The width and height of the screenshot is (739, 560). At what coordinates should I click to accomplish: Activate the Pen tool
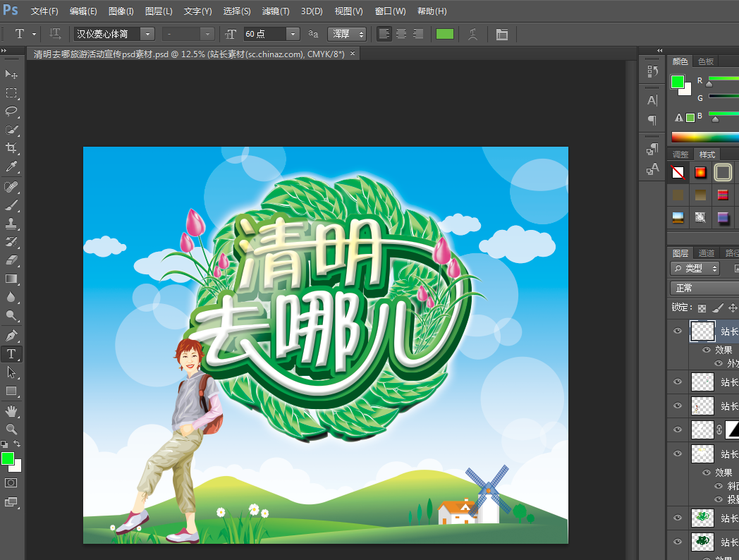(x=11, y=335)
